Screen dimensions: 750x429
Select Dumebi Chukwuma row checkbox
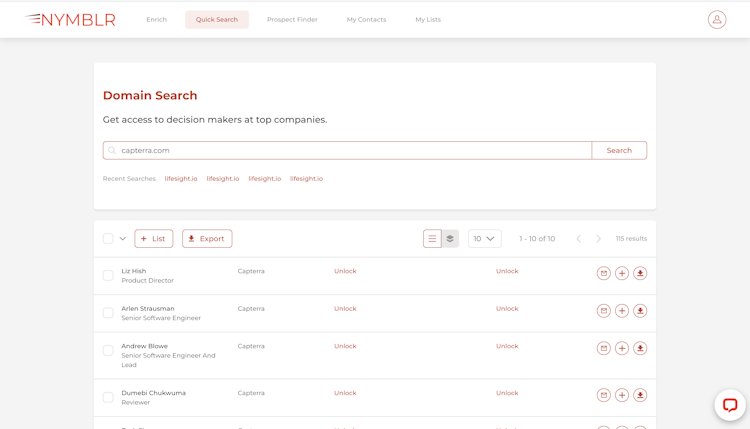pyautogui.click(x=108, y=397)
